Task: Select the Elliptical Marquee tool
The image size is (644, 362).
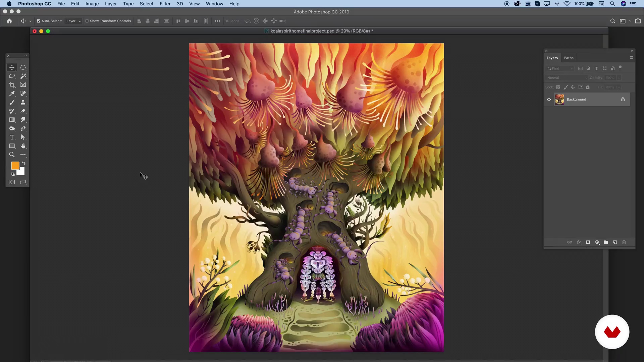Action: tap(23, 67)
